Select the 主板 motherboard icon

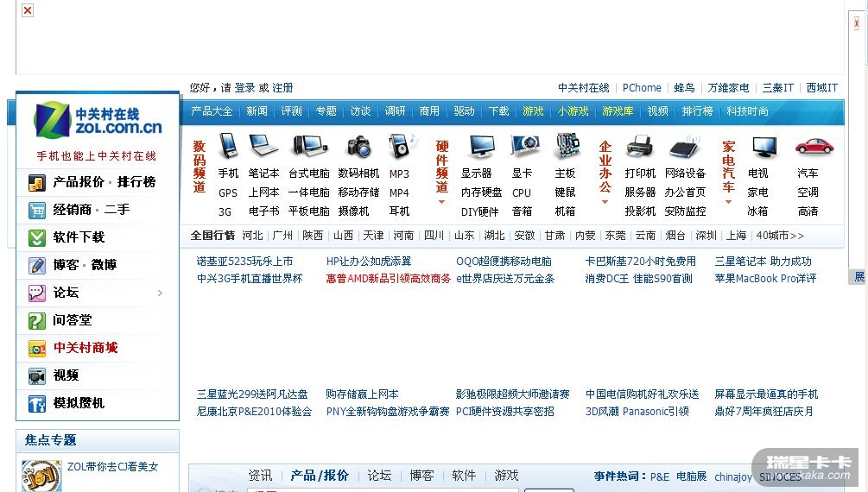click(567, 146)
